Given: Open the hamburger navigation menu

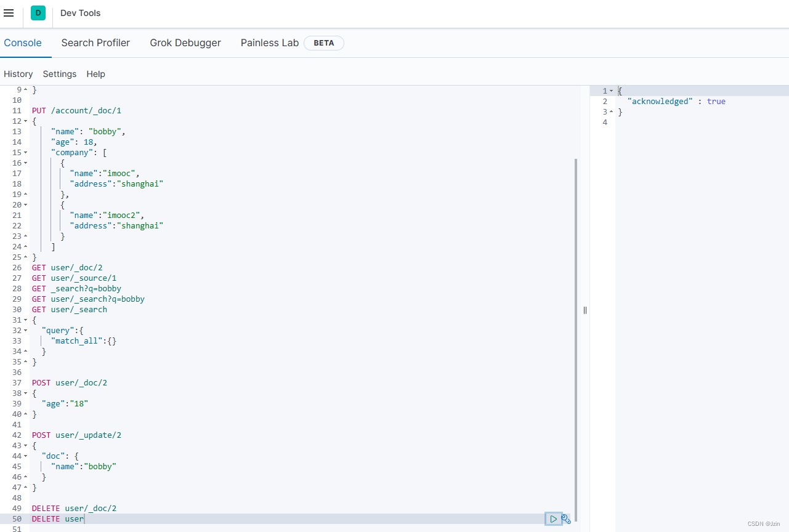Looking at the screenshot, I should tap(9, 13).
